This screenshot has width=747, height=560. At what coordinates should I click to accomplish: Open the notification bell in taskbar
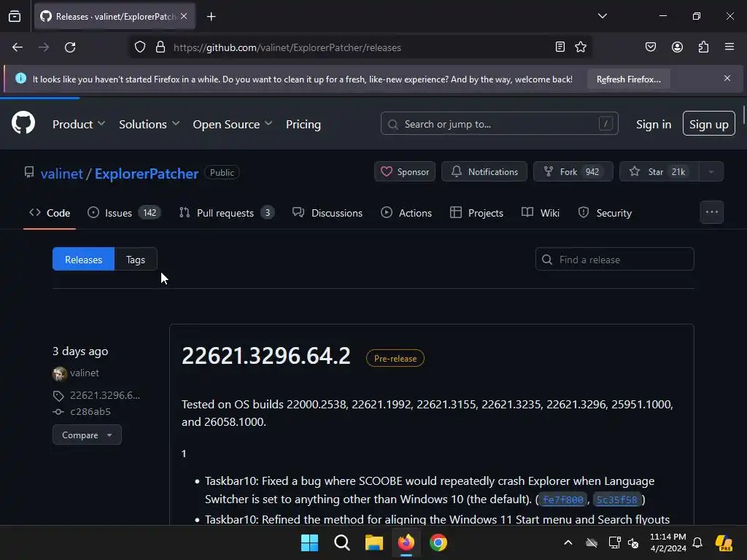click(697, 542)
